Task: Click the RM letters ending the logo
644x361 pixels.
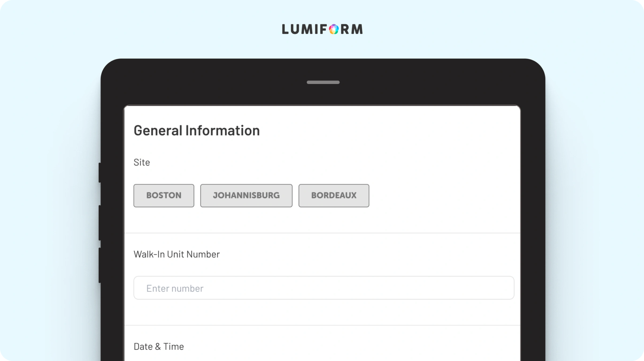Action: (x=352, y=29)
